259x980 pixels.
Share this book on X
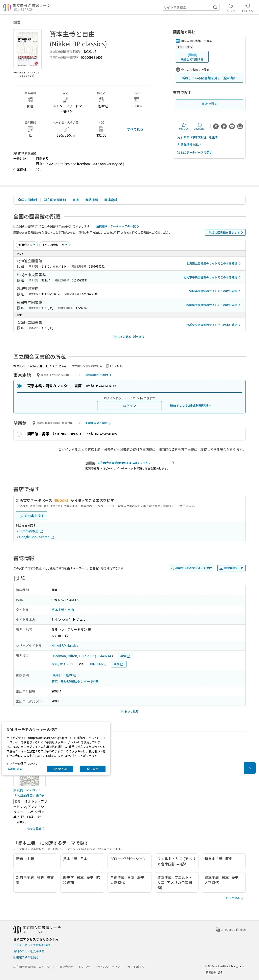tap(216, 126)
